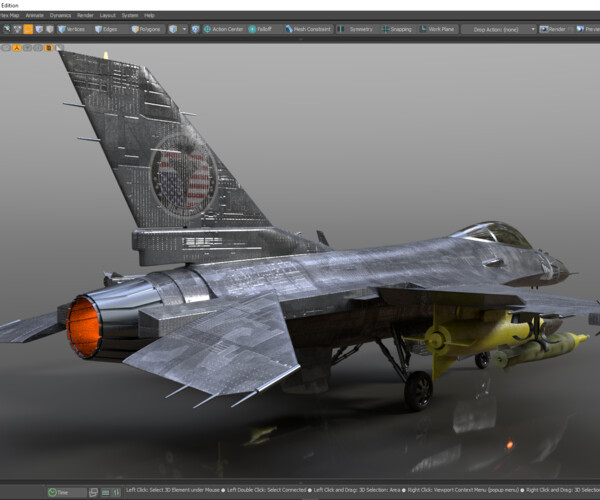
Task: Click fourth gray viewport control icon
Action: point(38,48)
